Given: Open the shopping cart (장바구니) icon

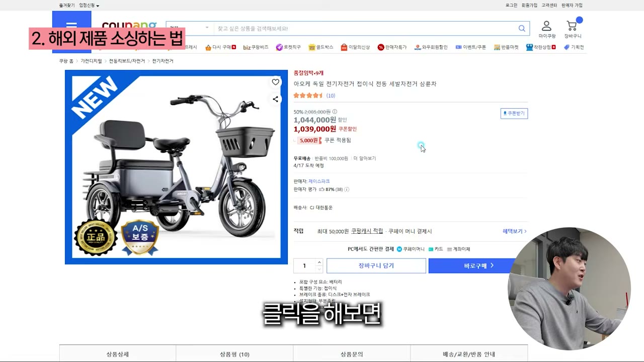Looking at the screenshot, I should click(x=573, y=29).
